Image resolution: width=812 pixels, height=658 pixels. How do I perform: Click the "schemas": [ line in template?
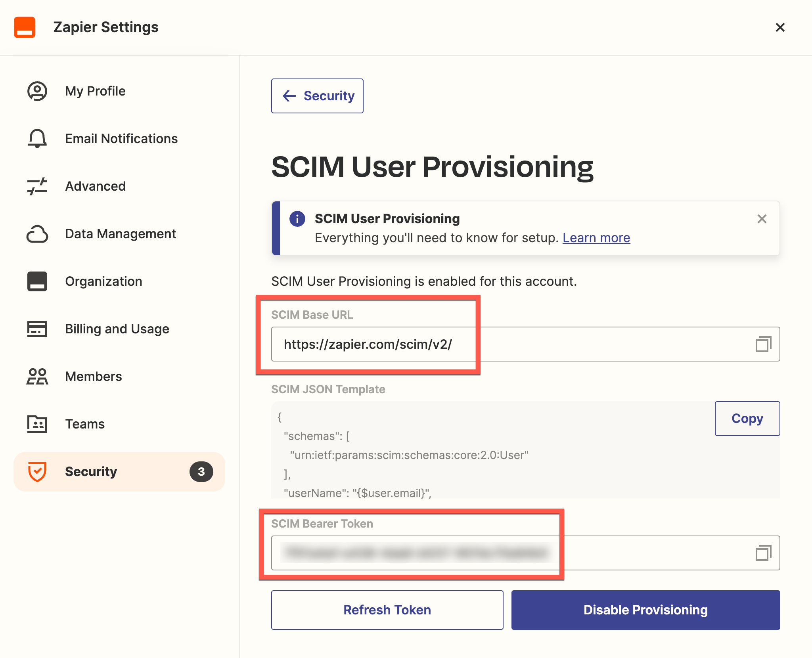click(317, 436)
